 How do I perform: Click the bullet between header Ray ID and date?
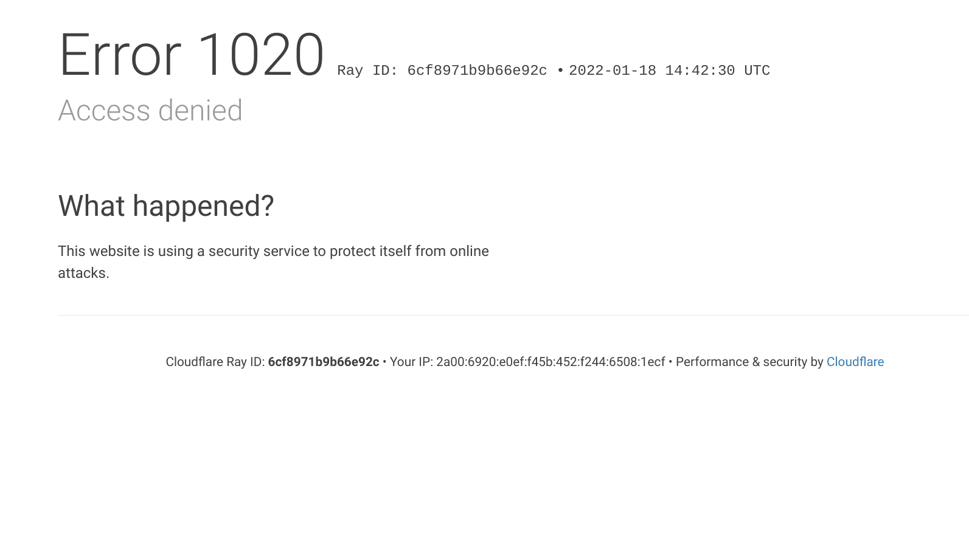tap(560, 71)
